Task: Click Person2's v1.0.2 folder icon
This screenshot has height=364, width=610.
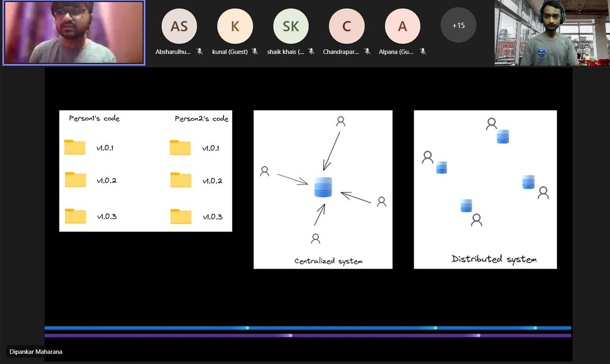Action: (180, 180)
